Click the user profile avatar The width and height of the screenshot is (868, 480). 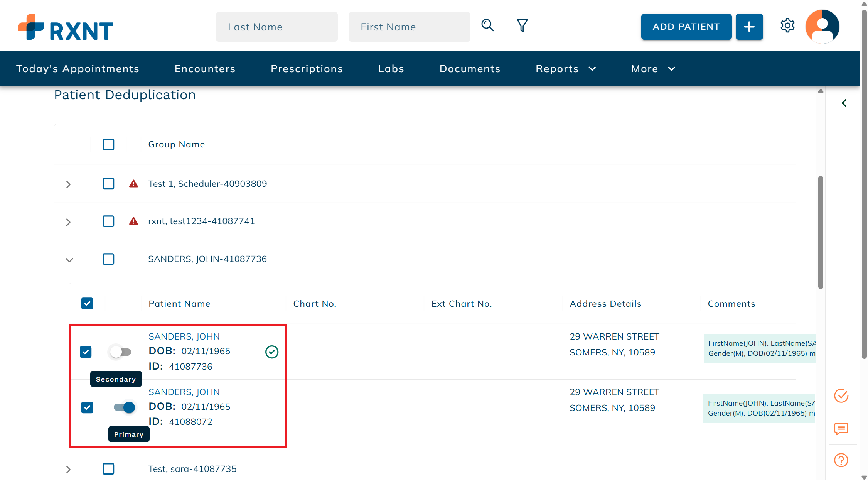(x=822, y=27)
